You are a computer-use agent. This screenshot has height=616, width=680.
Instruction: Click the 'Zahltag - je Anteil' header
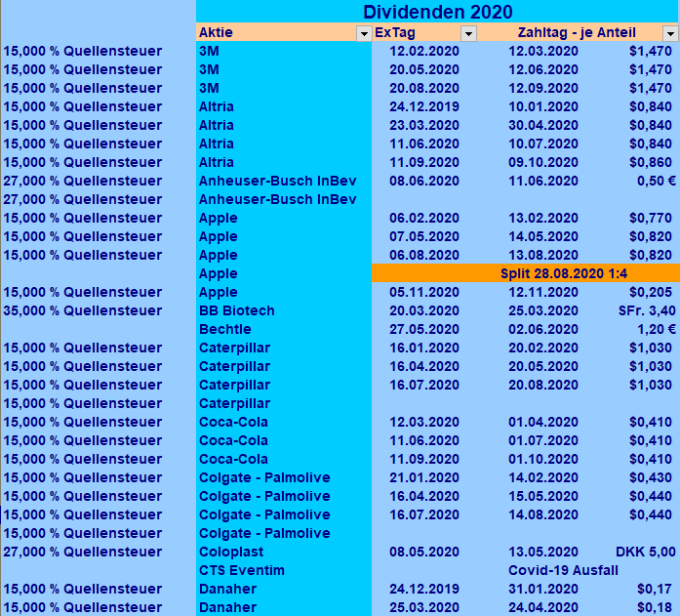coord(577,32)
